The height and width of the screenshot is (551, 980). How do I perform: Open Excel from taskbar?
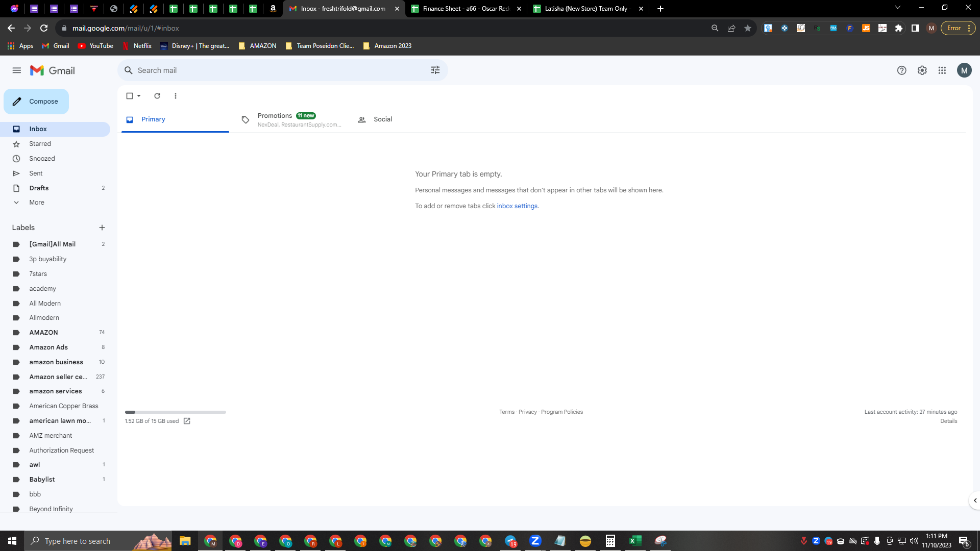(x=635, y=541)
